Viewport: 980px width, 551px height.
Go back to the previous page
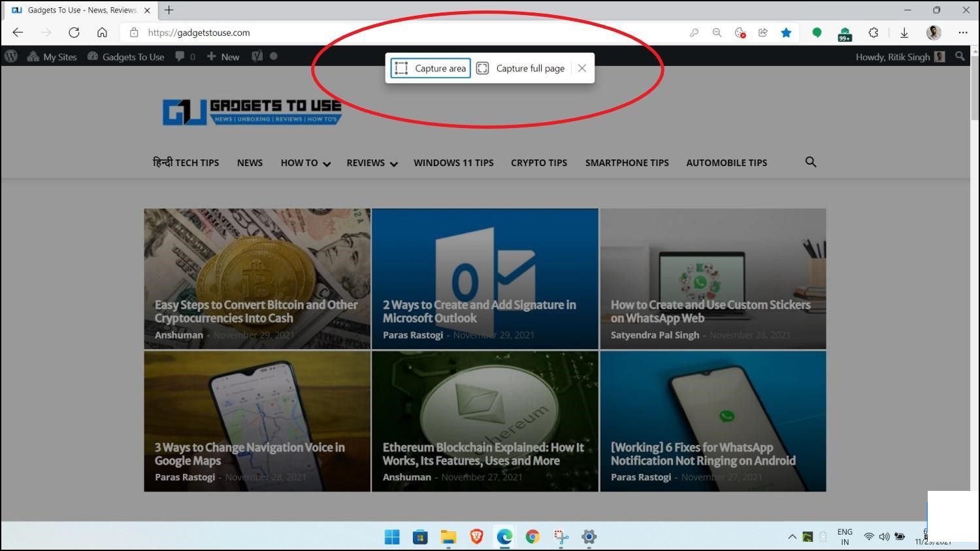(18, 32)
